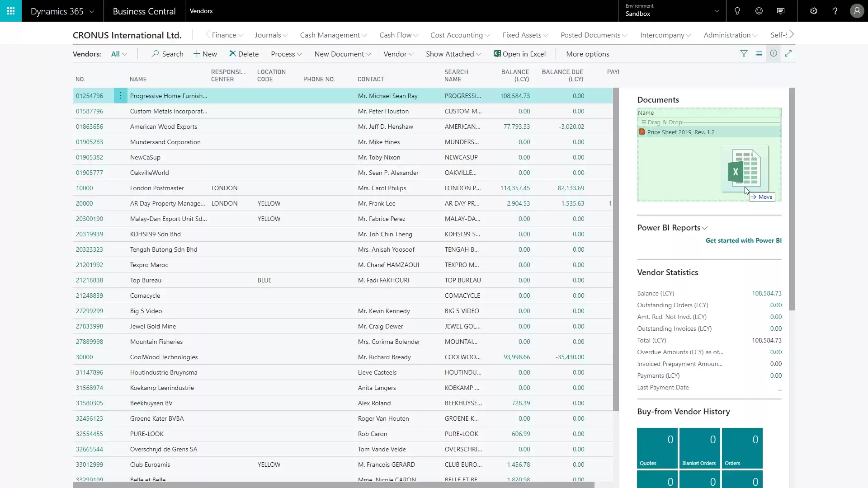Open the Tell Me lightbulb search

tap(736, 11)
